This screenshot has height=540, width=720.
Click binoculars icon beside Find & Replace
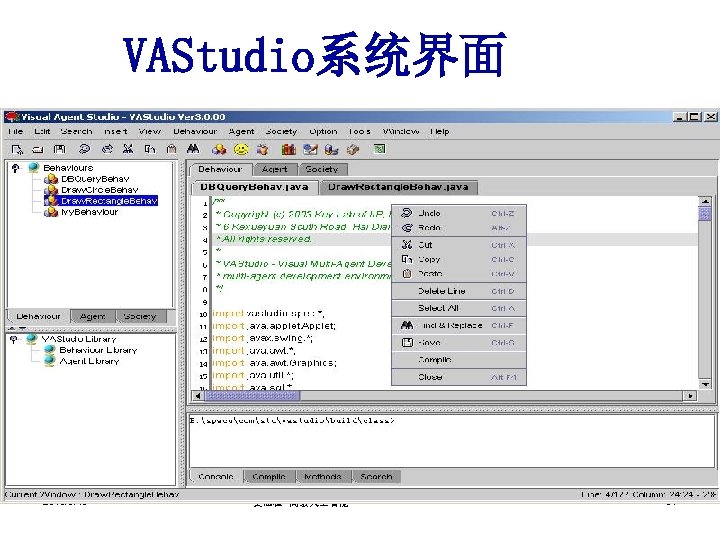(407, 325)
